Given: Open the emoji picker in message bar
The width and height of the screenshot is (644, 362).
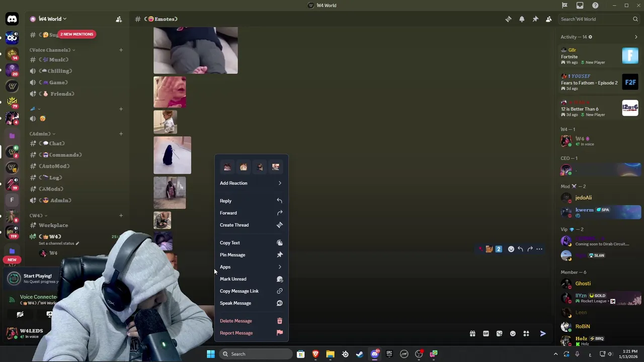Looking at the screenshot, I should click(x=513, y=333).
